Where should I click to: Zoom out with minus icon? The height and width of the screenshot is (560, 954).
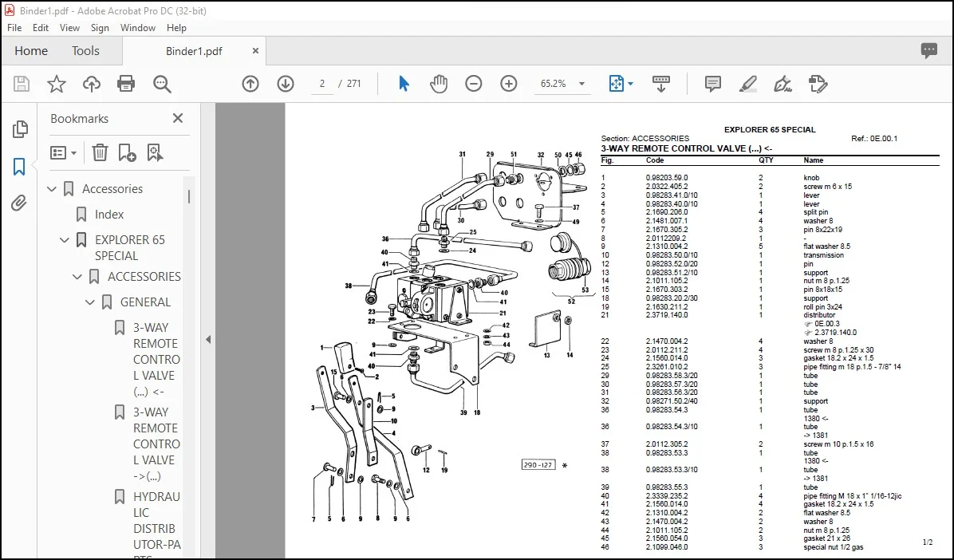coord(473,84)
